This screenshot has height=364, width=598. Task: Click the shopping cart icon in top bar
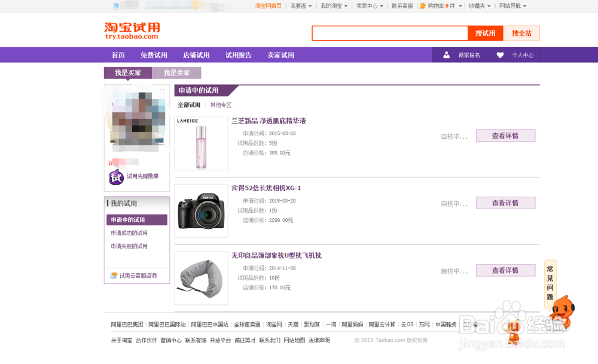[423, 6]
